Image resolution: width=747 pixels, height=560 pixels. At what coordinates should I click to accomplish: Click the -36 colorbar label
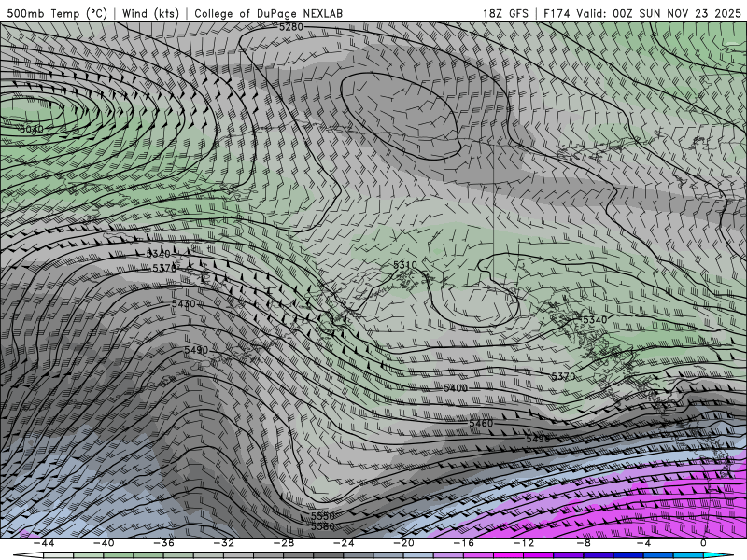164,543
